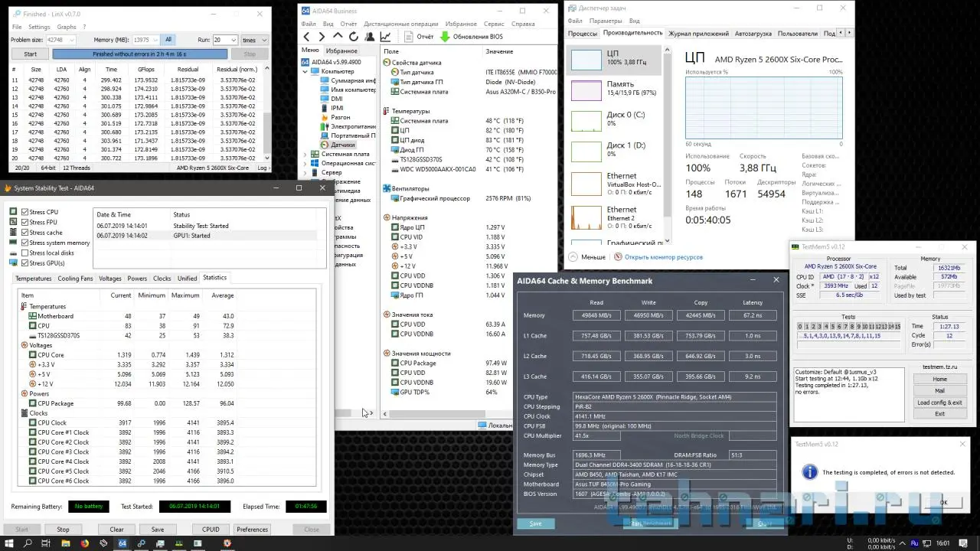
Task: Click the Stop button in System Stability Test
Action: point(63,530)
